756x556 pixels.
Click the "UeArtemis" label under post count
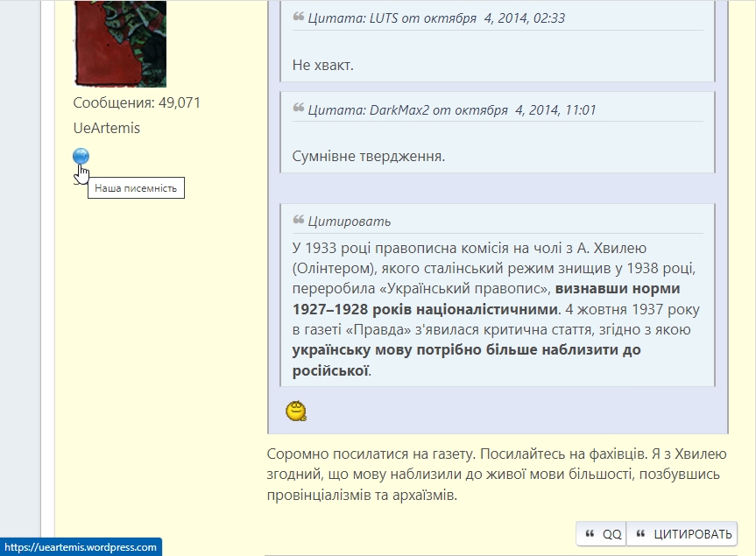[107, 128]
